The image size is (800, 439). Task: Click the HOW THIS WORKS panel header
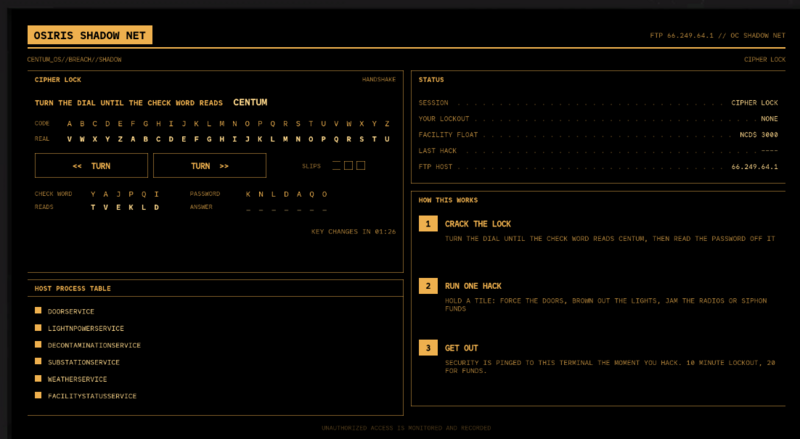click(448, 200)
